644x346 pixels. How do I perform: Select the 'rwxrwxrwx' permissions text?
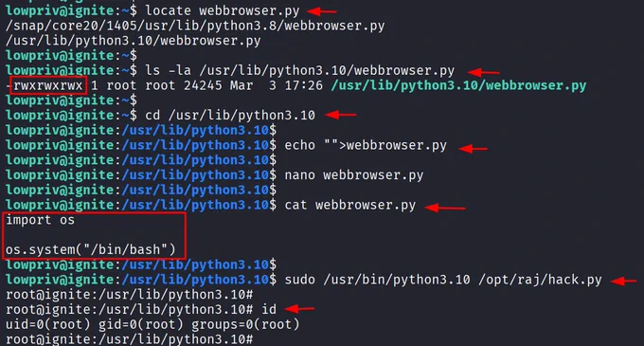pyautogui.click(x=48, y=85)
